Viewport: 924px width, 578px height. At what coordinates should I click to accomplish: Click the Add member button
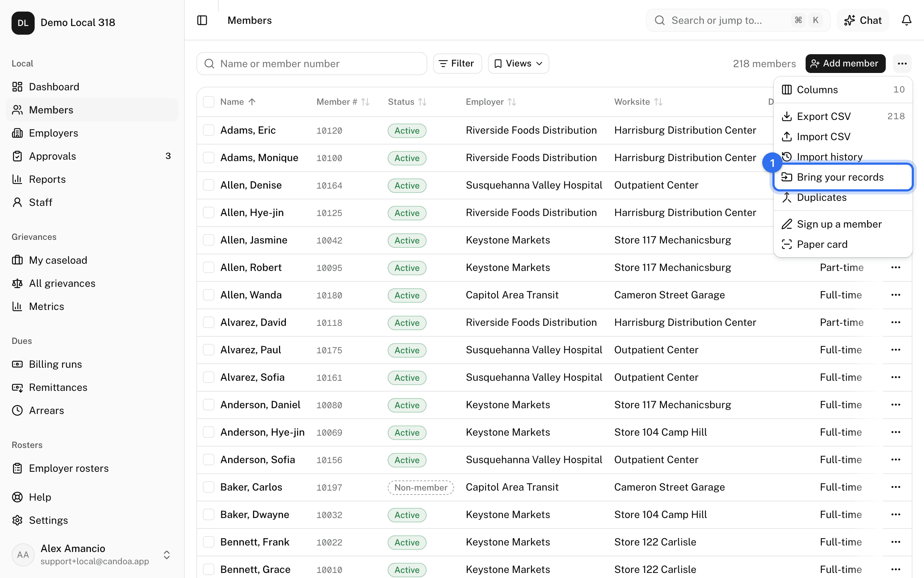point(845,64)
